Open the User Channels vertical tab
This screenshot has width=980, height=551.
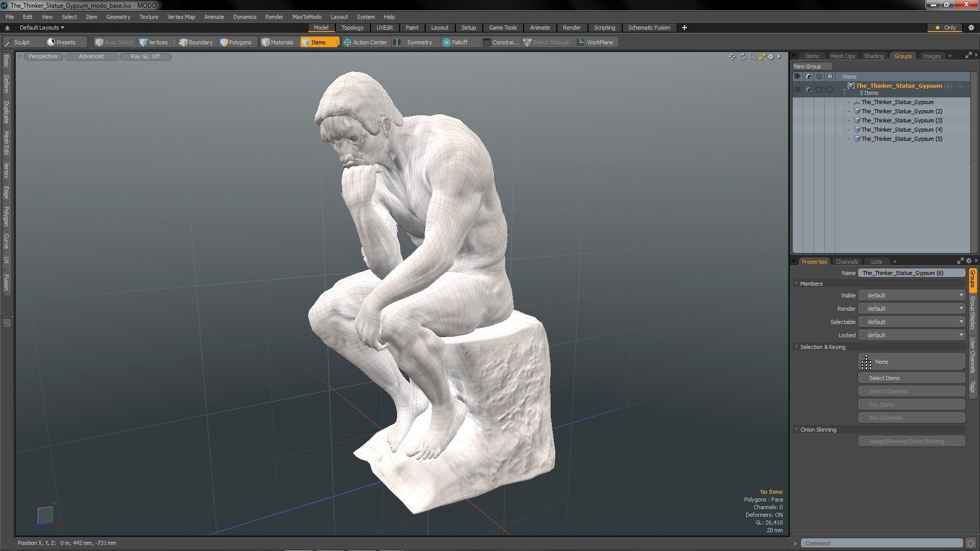[973, 356]
